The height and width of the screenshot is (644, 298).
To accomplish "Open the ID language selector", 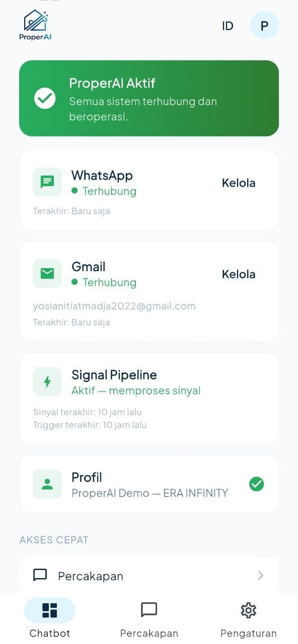I will pyautogui.click(x=228, y=25).
